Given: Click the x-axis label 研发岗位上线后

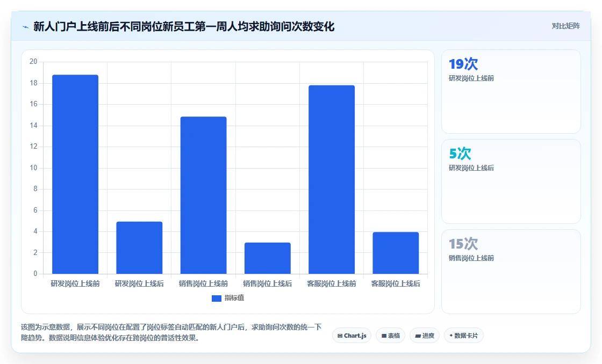Looking at the screenshot, I should 139,284.
